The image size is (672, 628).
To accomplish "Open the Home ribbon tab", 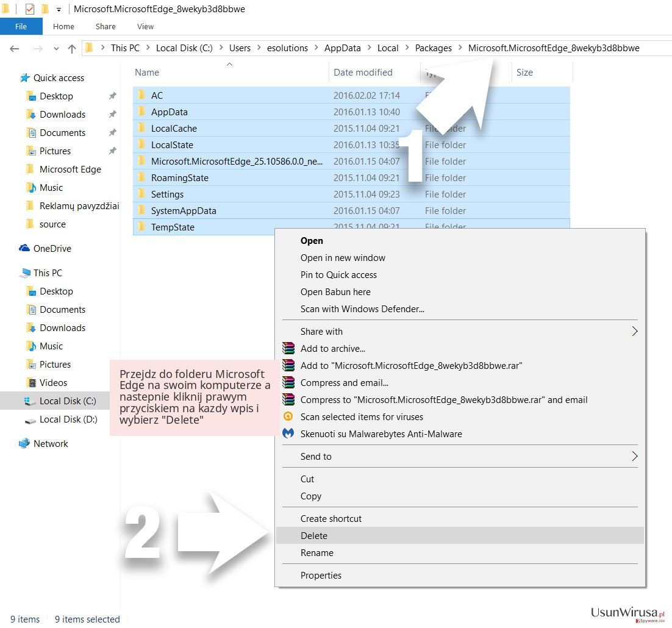I will point(63,26).
